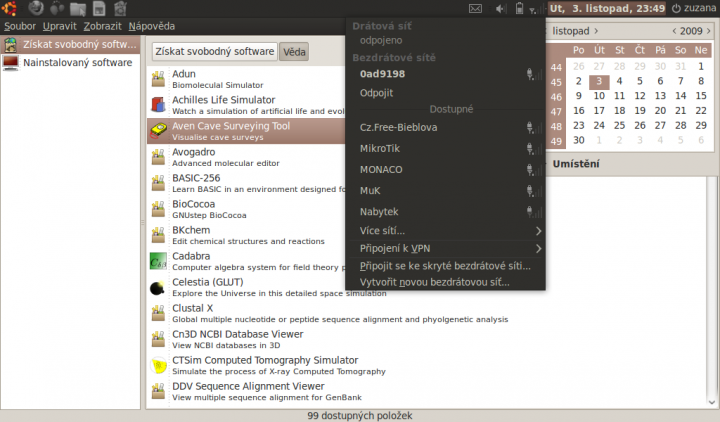Viewport: 720px width, 422px height.
Task: Expand the Připojení k VPN submenu
Action: coord(445,248)
